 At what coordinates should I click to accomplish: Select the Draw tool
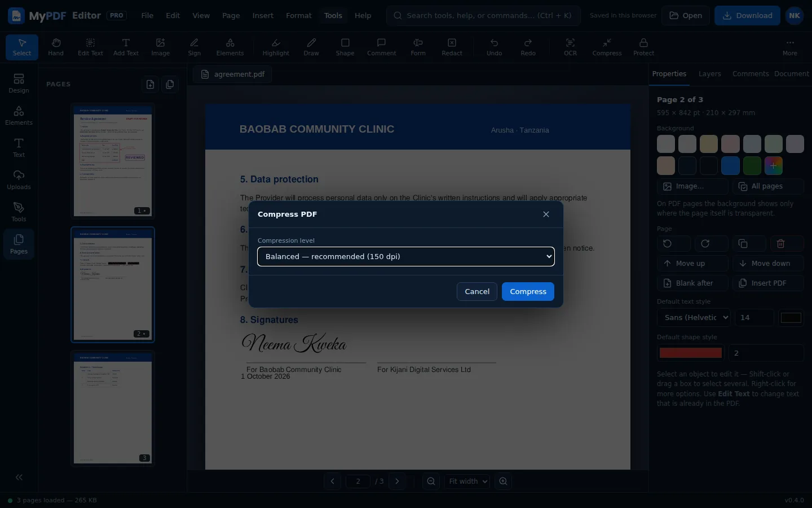[x=311, y=47]
